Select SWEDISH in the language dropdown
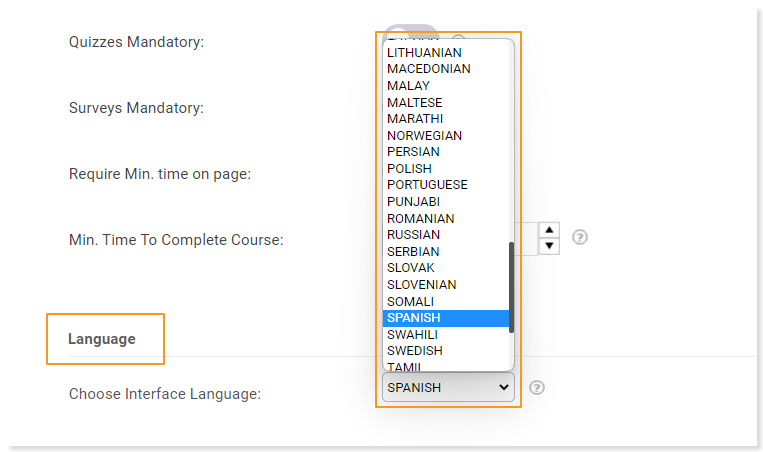763x452 pixels. (x=446, y=351)
